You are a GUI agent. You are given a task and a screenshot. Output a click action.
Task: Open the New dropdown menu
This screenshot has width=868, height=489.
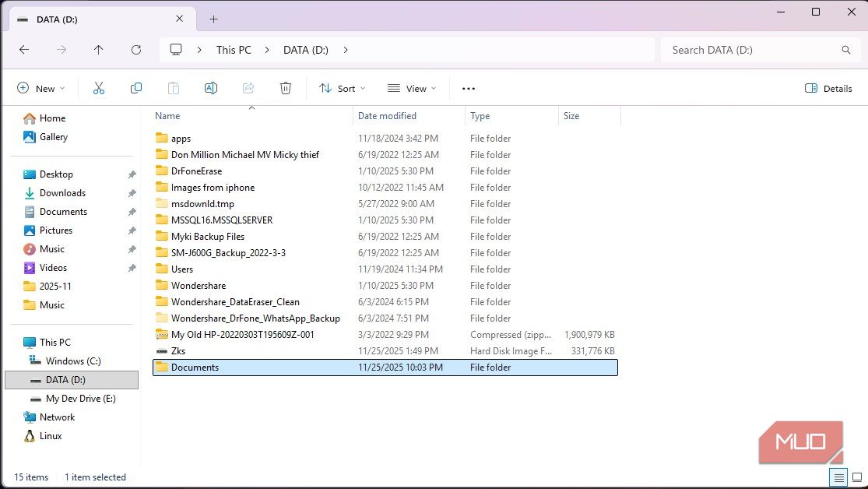point(41,89)
